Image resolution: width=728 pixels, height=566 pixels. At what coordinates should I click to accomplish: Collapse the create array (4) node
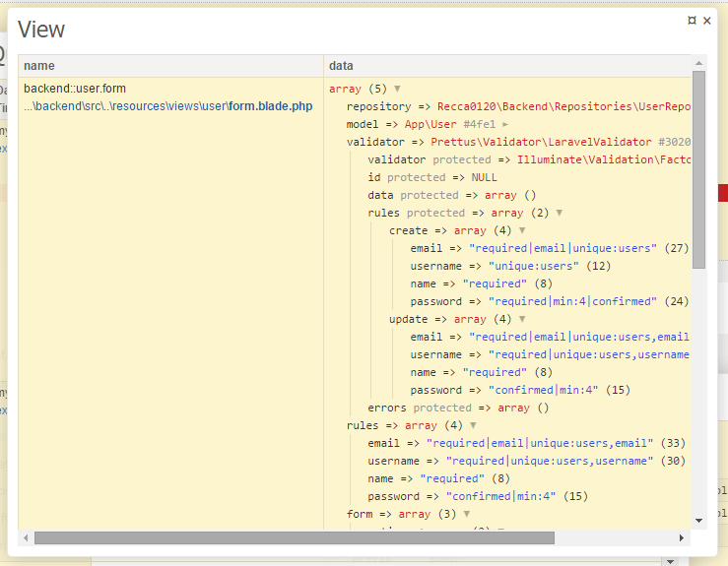click(x=522, y=230)
